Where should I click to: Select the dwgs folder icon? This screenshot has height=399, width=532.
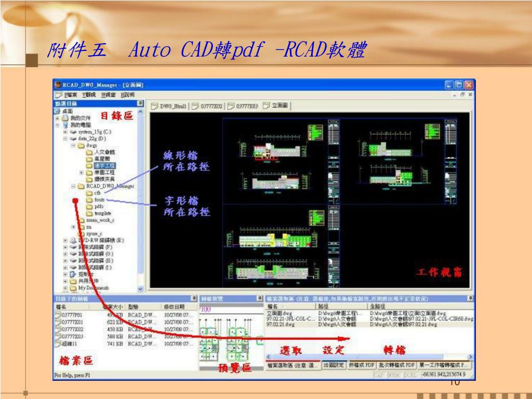(81, 145)
